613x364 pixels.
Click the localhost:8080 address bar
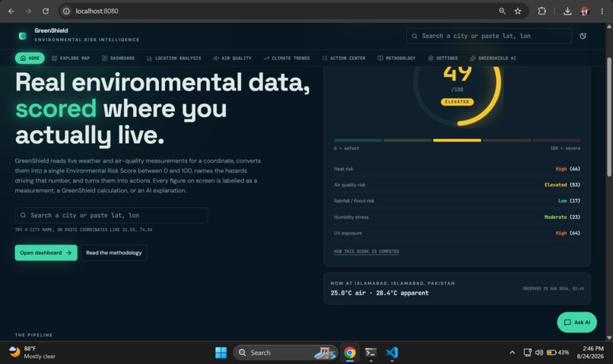coord(97,11)
